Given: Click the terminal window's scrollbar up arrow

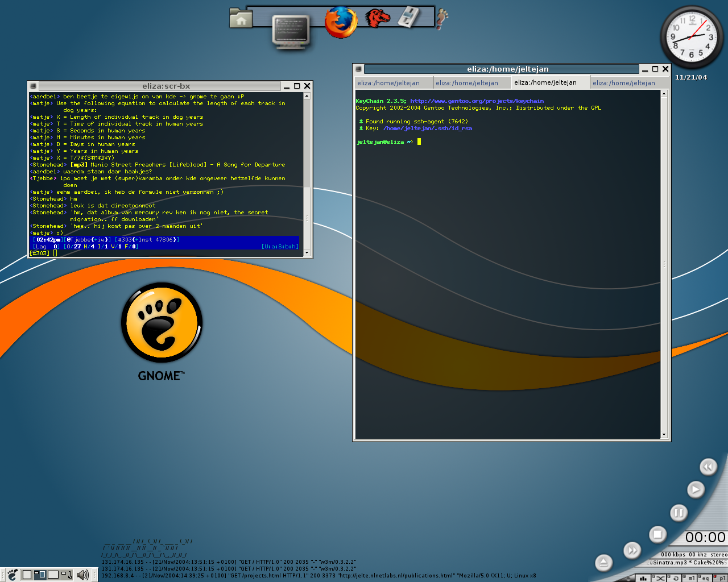Looking at the screenshot, I should point(664,94).
